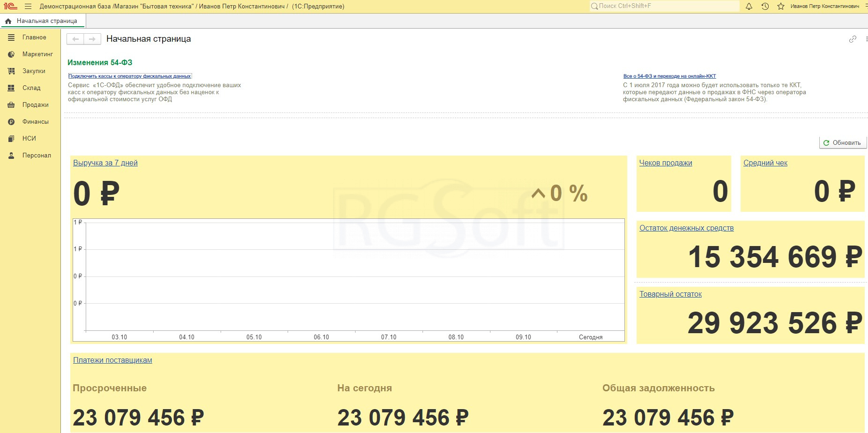Click chart axis label 09.10
Screen dimensions: 868x433
click(x=523, y=337)
